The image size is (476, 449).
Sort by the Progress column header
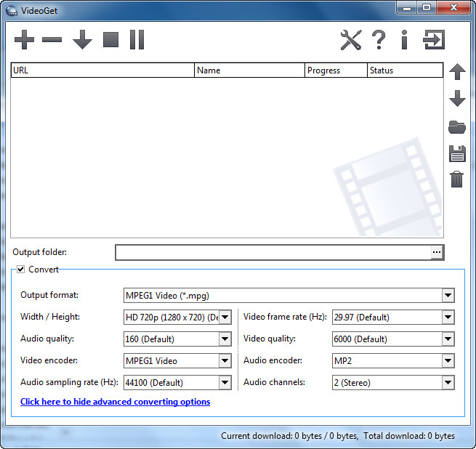tap(336, 70)
